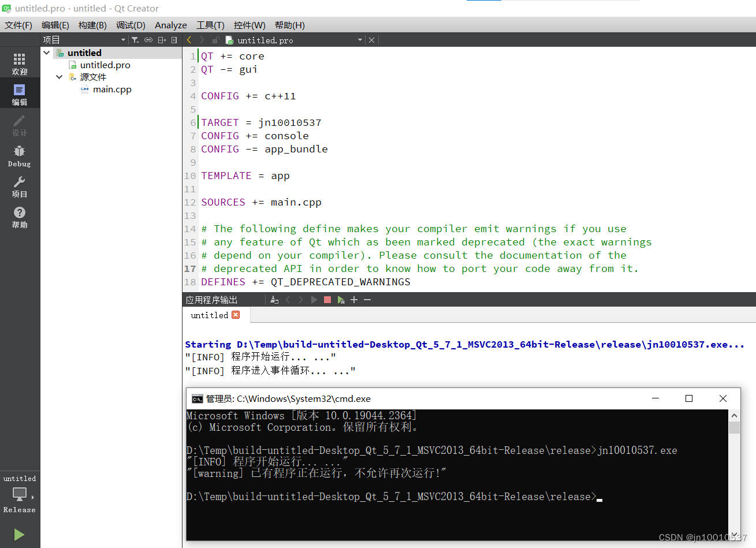
Task: Open the 控件(W) menu
Action: point(249,25)
